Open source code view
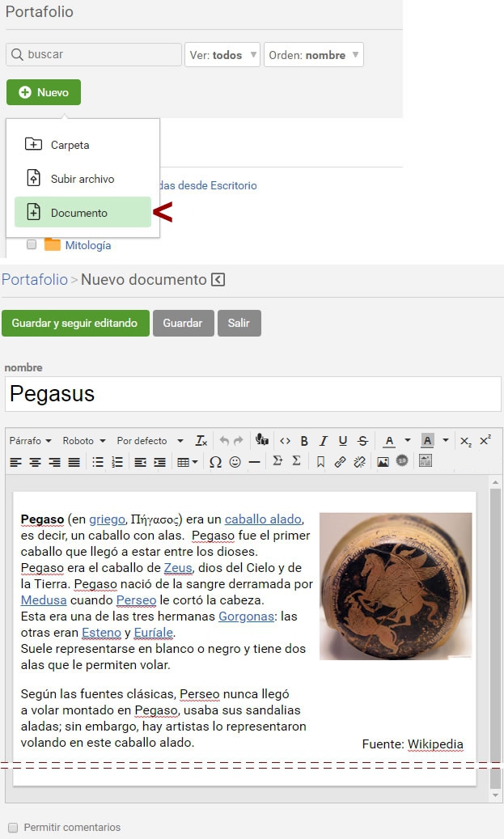Image resolution: width=504 pixels, height=839 pixels. coord(285,441)
